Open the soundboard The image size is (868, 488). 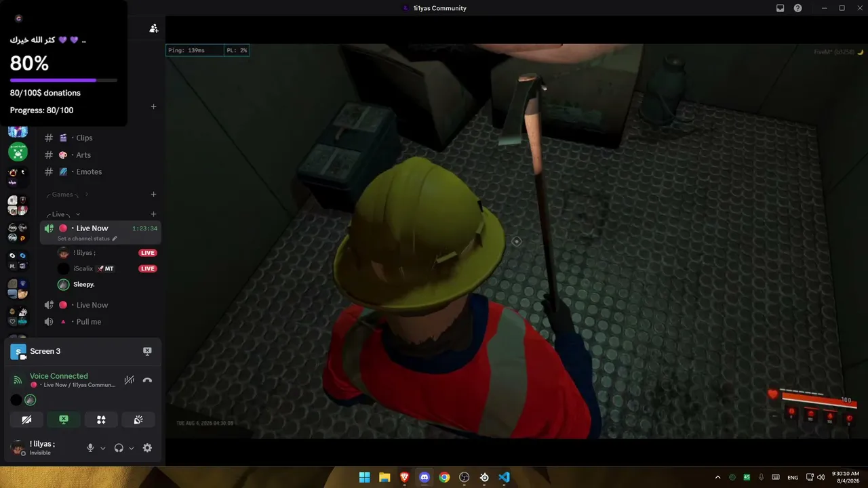pyautogui.click(x=138, y=420)
